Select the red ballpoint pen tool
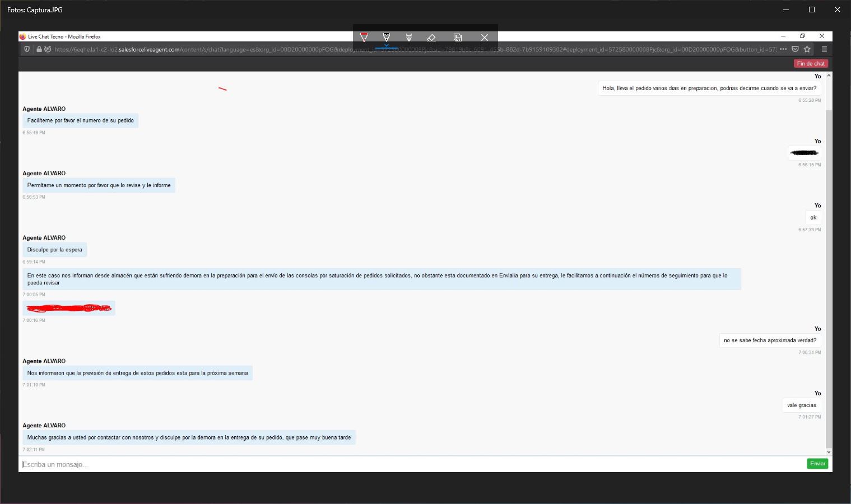The width and height of the screenshot is (851, 504). pos(364,37)
